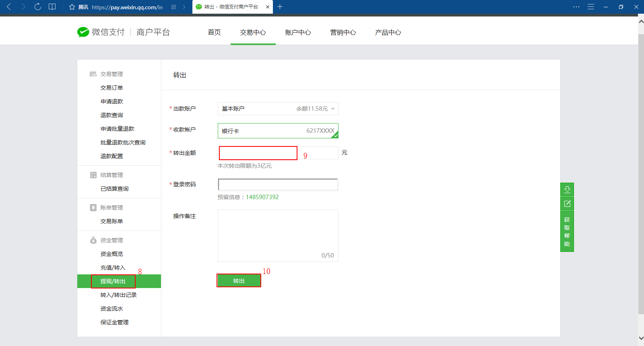Click the green download icon on right sidebar
Screen dimensions: 644x346
(567, 189)
